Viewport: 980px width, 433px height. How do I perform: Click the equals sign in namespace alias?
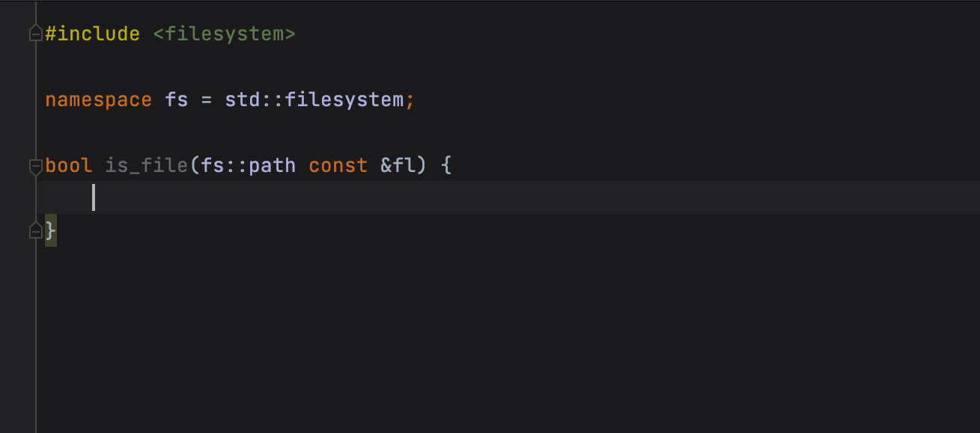coord(207,99)
